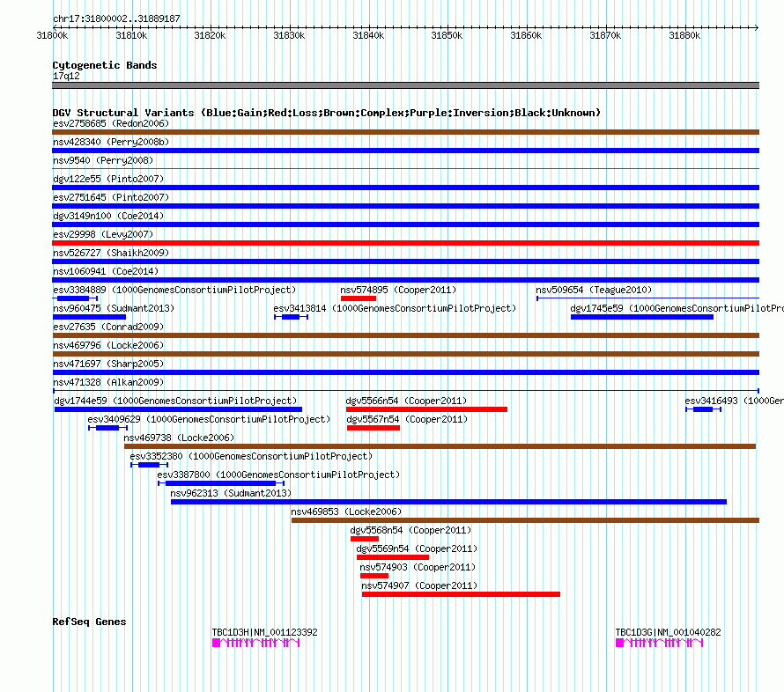Select brown nsv469738 complex bar
Screen dimensions: 784x692
(440, 446)
